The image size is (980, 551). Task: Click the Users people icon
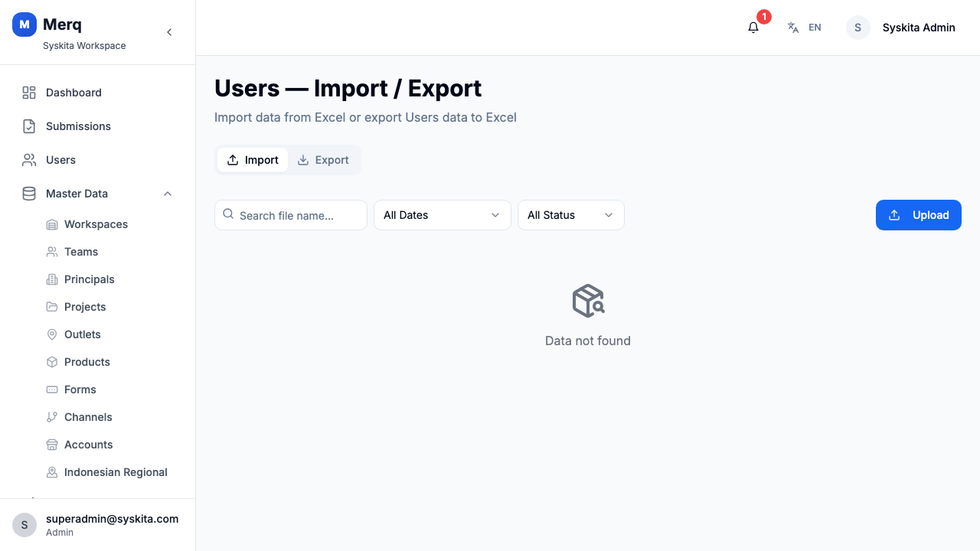[29, 160]
